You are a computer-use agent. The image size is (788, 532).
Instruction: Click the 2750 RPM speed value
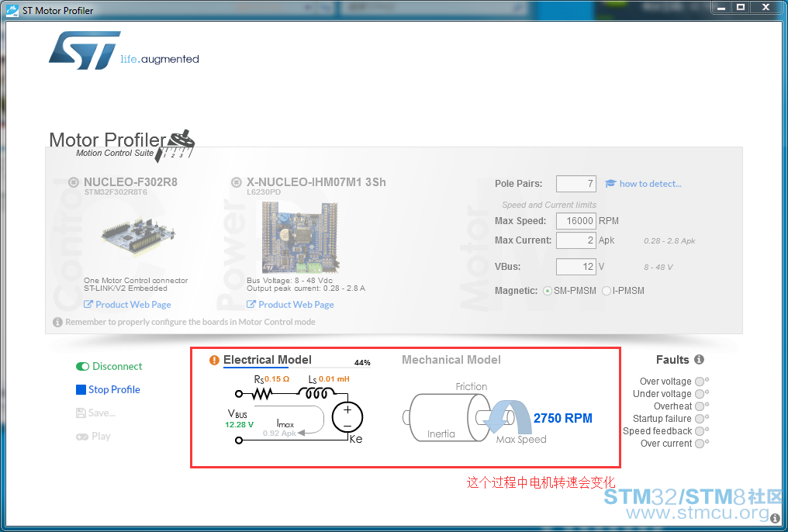[563, 418]
